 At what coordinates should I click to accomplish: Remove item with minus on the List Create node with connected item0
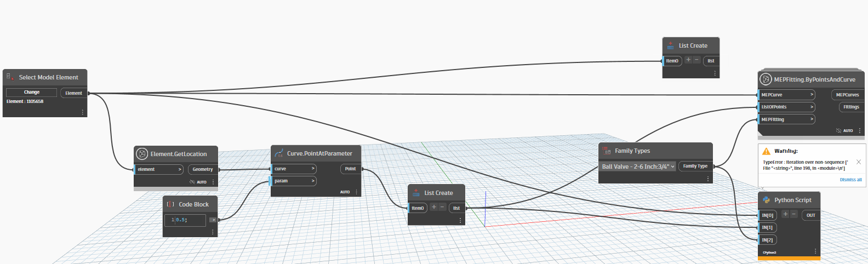[x=442, y=207]
